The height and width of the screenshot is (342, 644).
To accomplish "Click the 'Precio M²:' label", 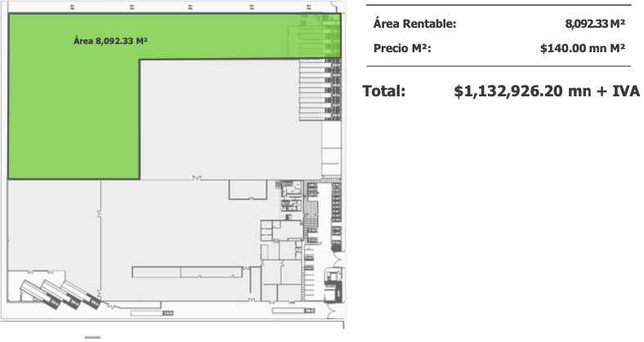I will (401, 48).
